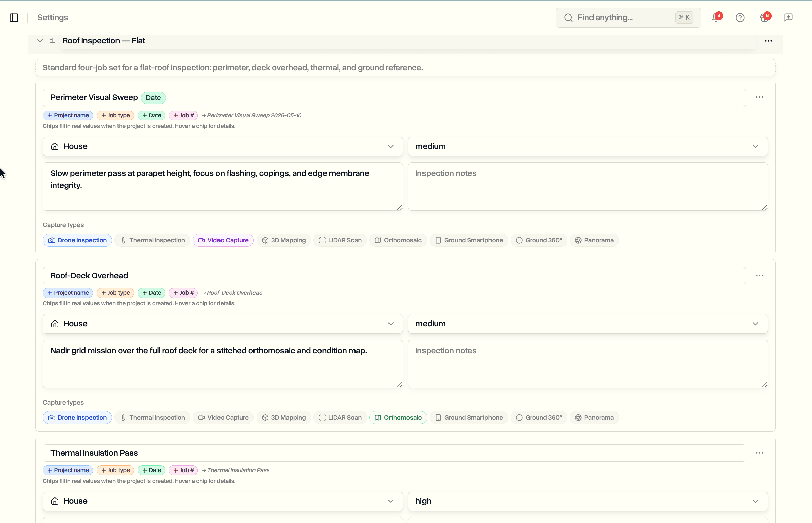Image resolution: width=812 pixels, height=523 pixels.
Task: Edit the template description text field
Action: tap(405, 68)
